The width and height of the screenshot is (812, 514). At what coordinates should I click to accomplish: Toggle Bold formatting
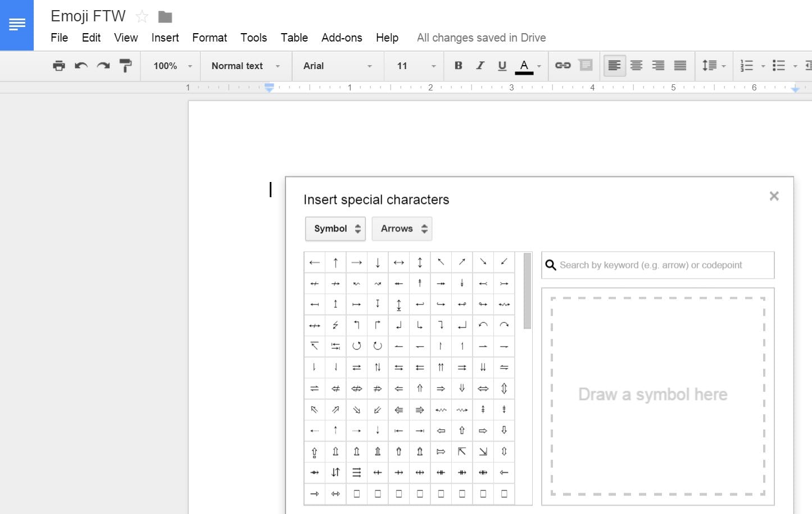tap(458, 66)
